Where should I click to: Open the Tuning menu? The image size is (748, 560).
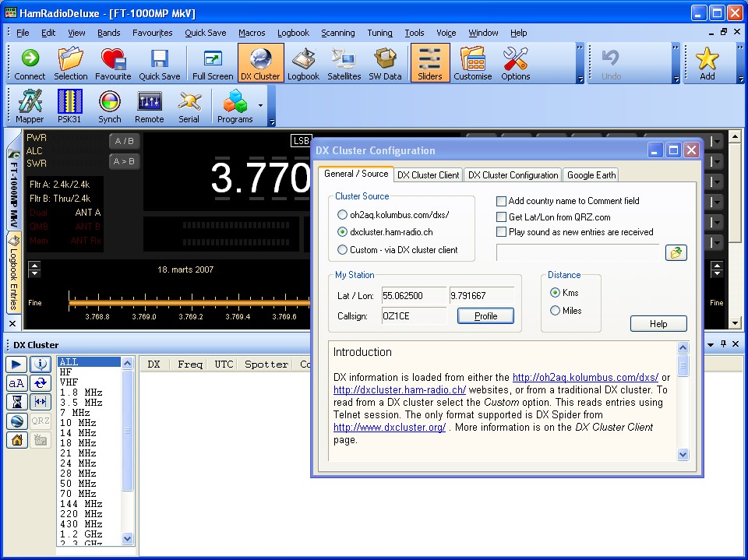coord(379,33)
